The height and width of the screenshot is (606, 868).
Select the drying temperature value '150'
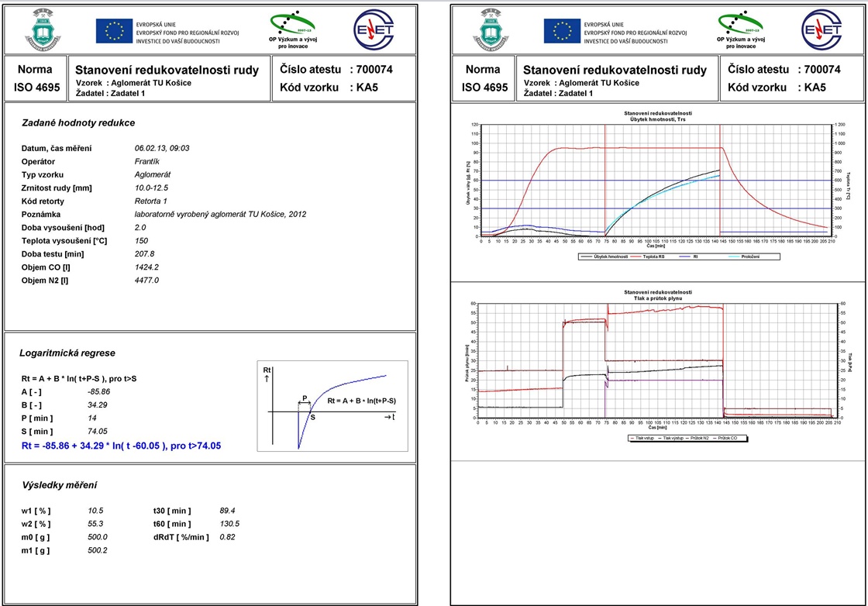tap(141, 241)
